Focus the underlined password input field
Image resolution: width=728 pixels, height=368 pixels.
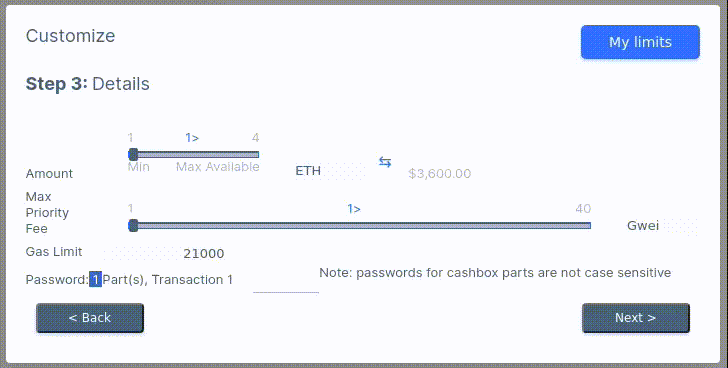click(286, 284)
